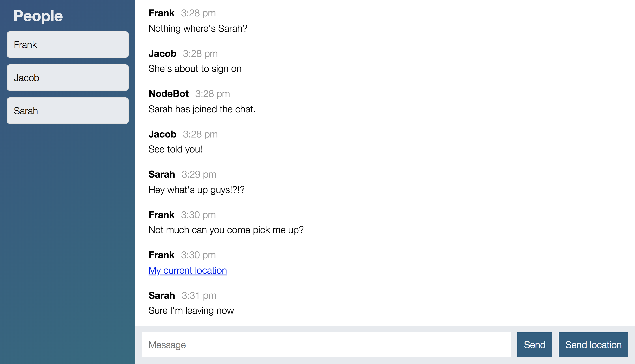Click the "Sarah has joined the chat." message
The width and height of the screenshot is (635, 364).
point(202,109)
